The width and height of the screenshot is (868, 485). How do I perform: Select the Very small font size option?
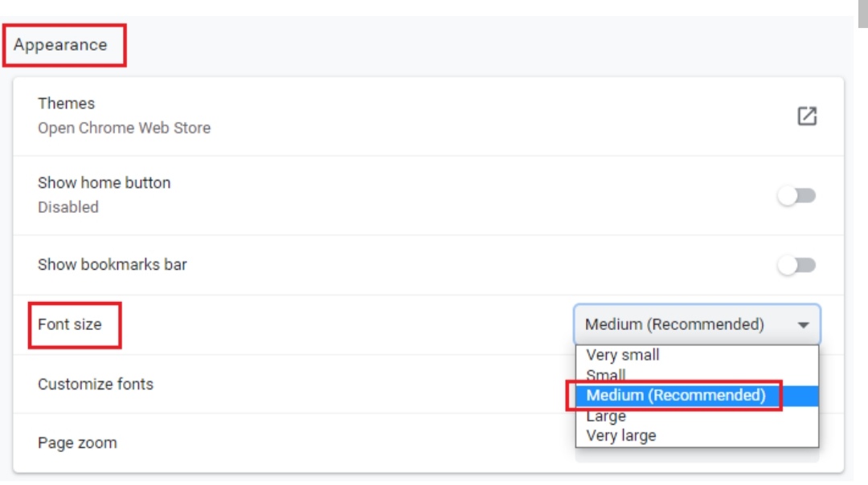[x=623, y=355]
